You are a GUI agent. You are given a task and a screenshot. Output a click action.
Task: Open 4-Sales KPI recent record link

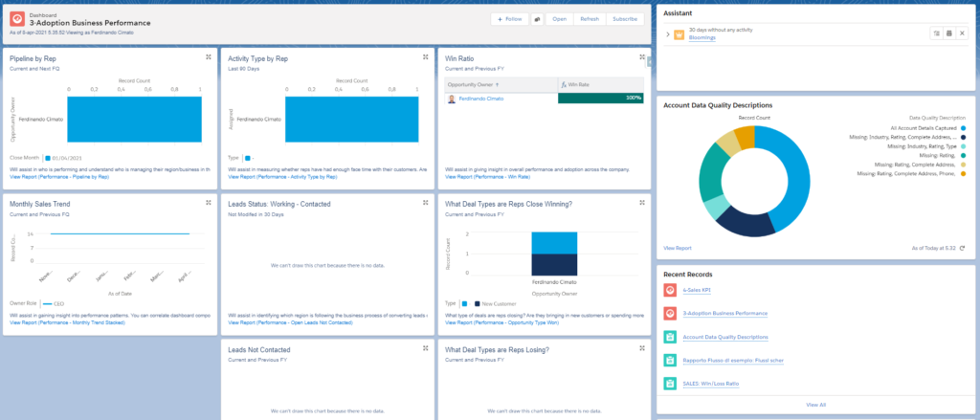(x=697, y=290)
